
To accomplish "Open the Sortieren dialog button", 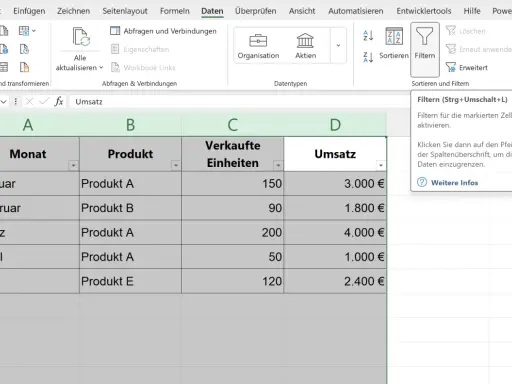I will (394, 44).
